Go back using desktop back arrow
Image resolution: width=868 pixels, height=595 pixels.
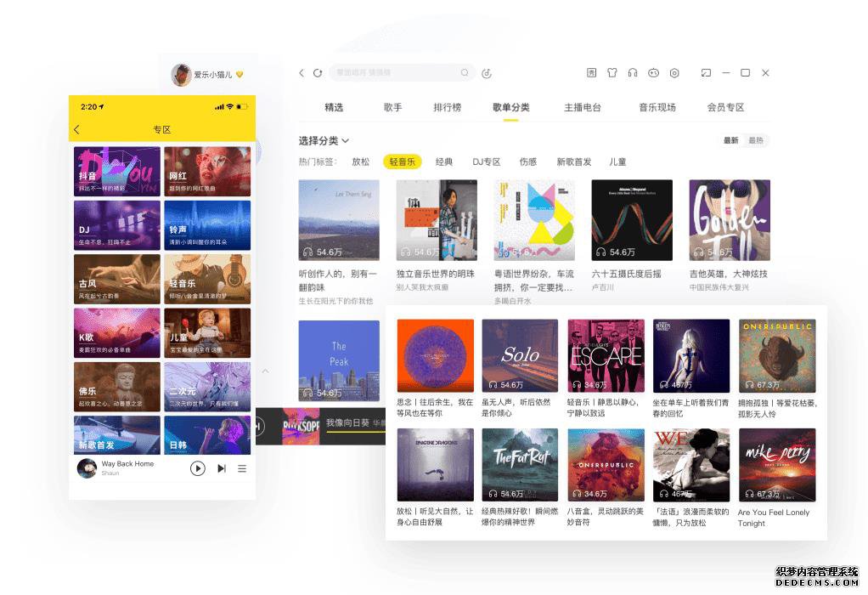pos(302,73)
